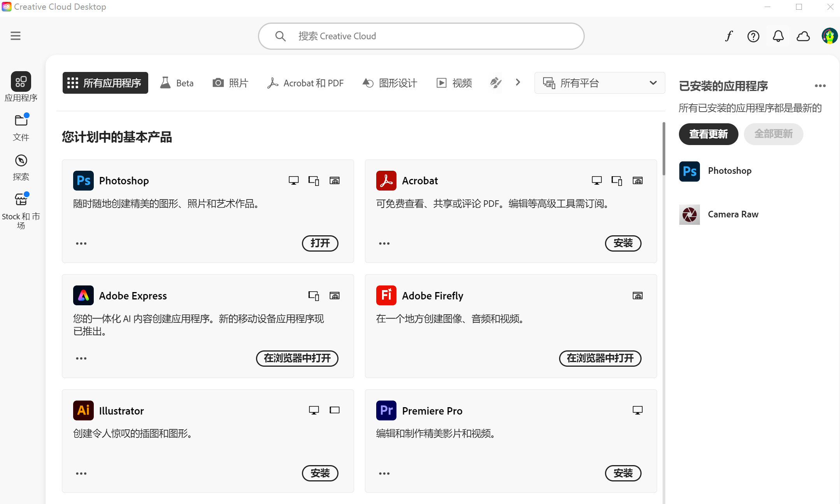Screen dimensions: 840x504
Task: Click Photoshop card mobile platform icon
Action: (x=314, y=180)
